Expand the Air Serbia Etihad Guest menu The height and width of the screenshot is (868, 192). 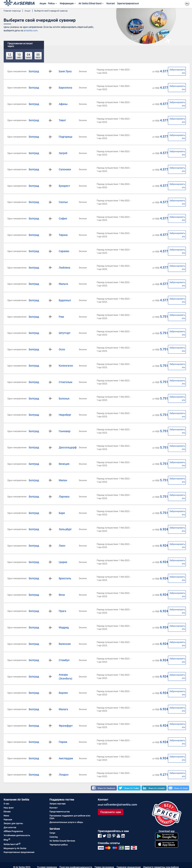click(x=91, y=3)
